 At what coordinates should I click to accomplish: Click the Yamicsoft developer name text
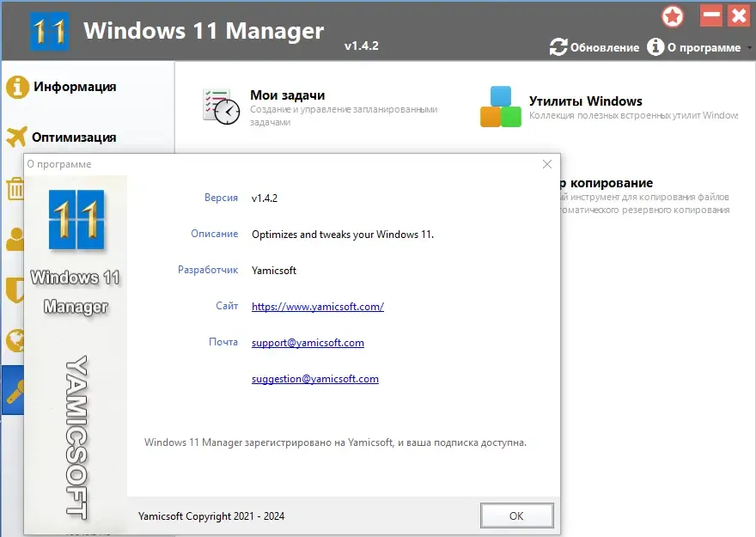(274, 271)
